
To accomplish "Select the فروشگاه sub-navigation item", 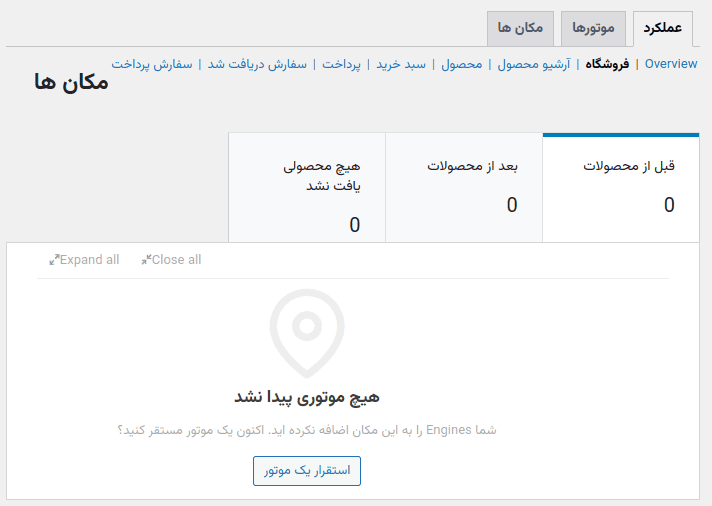I will coord(607,64).
